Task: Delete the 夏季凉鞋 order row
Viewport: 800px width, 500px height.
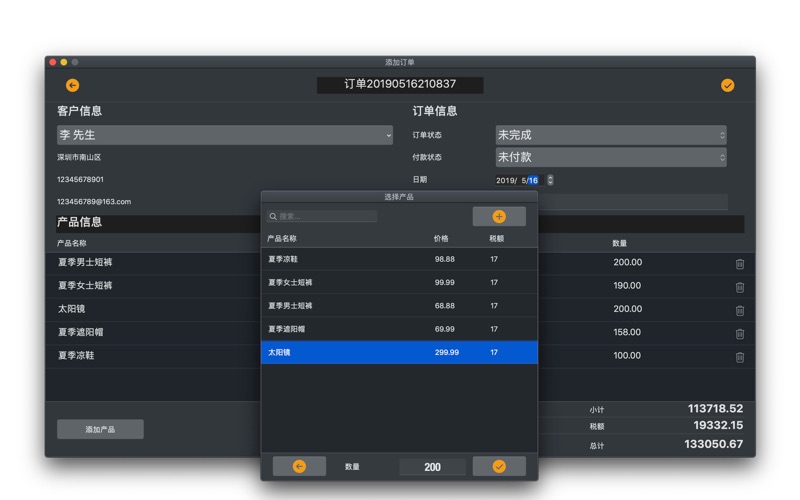Action: (740, 356)
